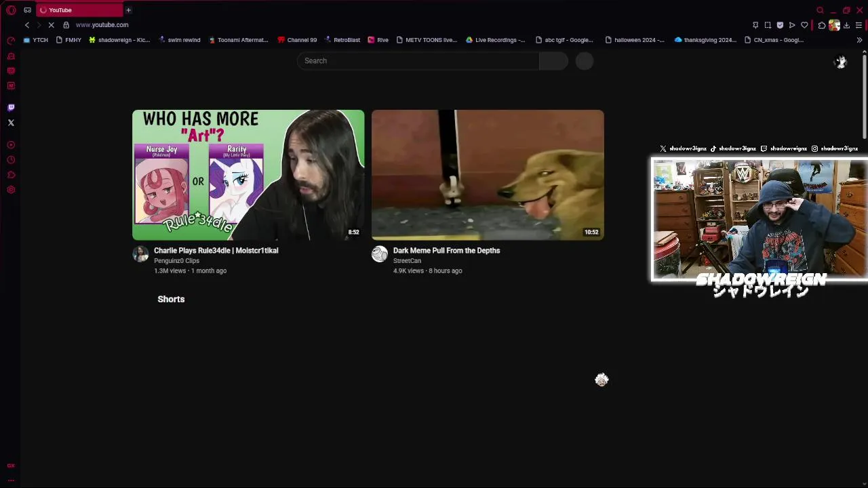Add page to bookmarks with heart icon
This screenshot has width=868, height=488.
click(x=804, y=25)
